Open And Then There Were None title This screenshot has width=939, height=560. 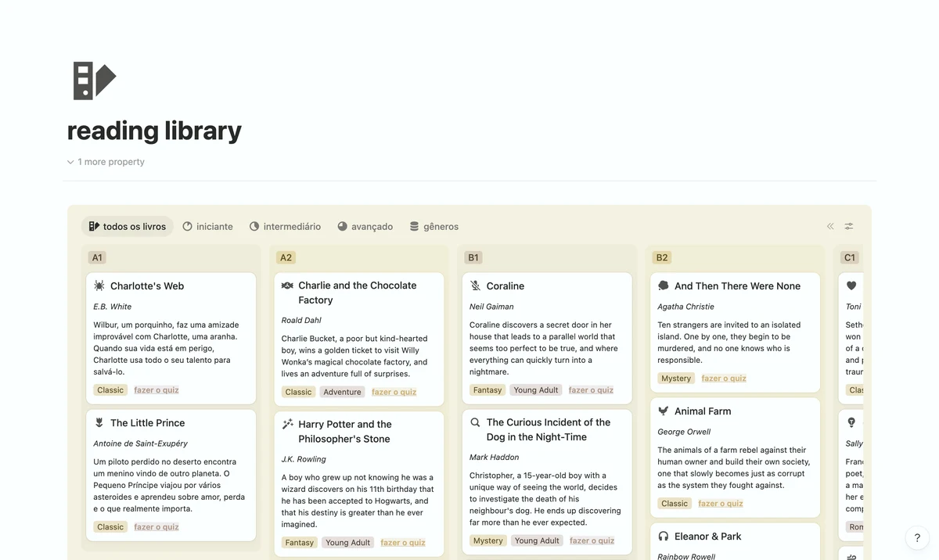737,286
